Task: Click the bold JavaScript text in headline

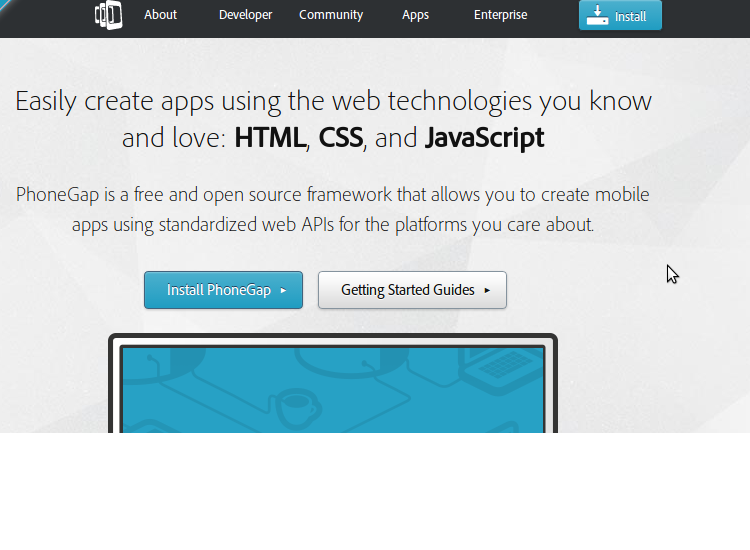Action: pyautogui.click(x=485, y=139)
